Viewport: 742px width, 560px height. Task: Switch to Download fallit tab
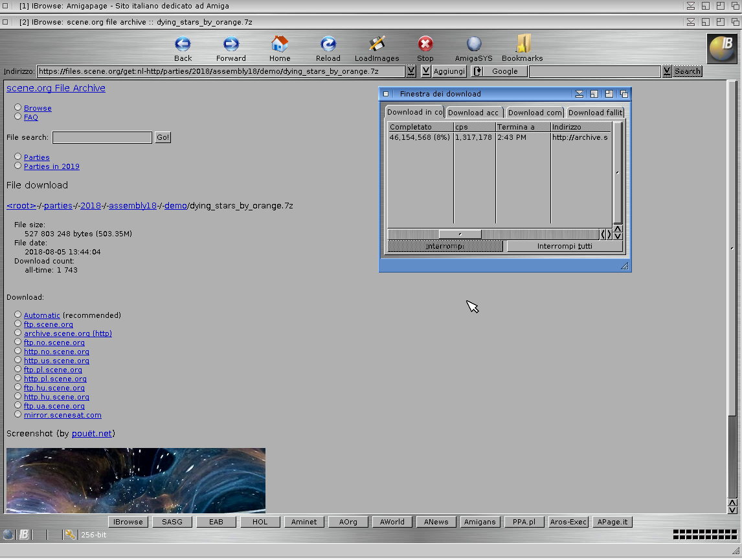click(x=595, y=113)
